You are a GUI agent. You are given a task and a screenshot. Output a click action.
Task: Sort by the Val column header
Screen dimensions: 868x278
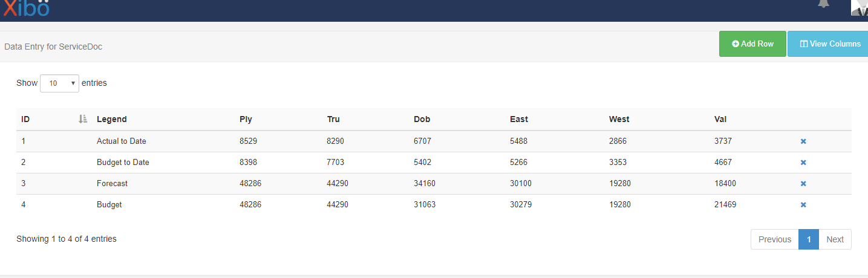720,119
